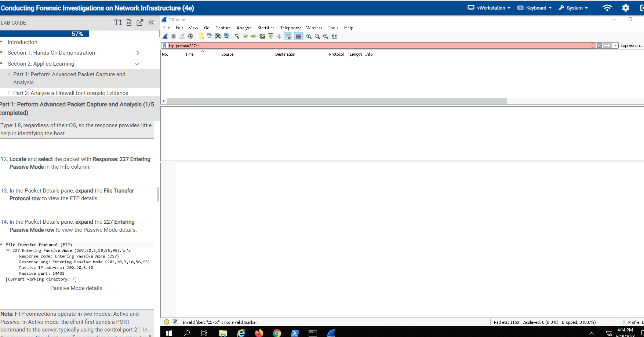Check lab Wi-Fi connection status icon
644x337 pixels.
[x=607, y=8]
